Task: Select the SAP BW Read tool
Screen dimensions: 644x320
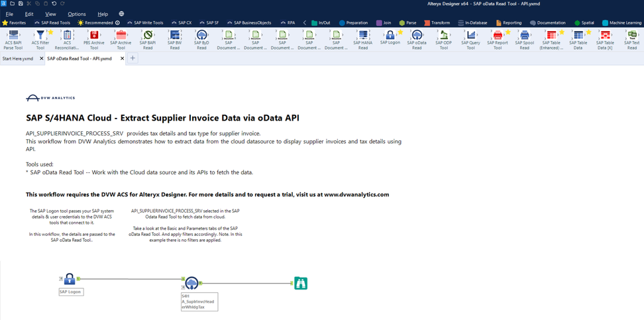Action: coord(174,35)
